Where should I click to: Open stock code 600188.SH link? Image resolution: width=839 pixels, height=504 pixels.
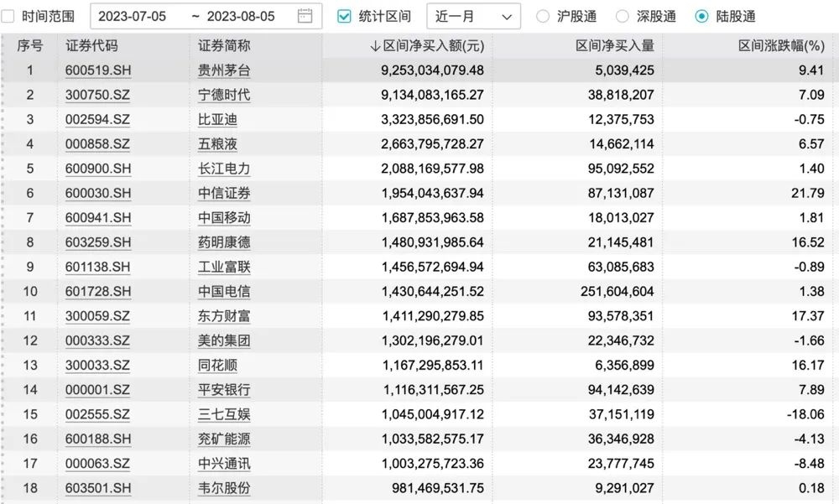[x=98, y=439]
